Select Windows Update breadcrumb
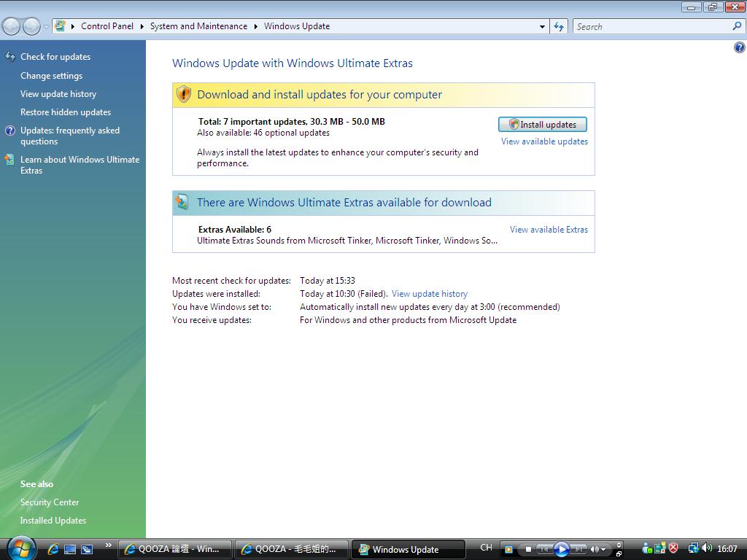 [x=297, y=26]
